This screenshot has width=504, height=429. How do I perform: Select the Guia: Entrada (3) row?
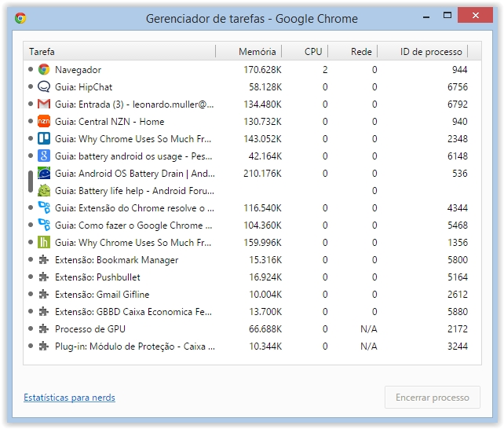click(x=252, y=104)
